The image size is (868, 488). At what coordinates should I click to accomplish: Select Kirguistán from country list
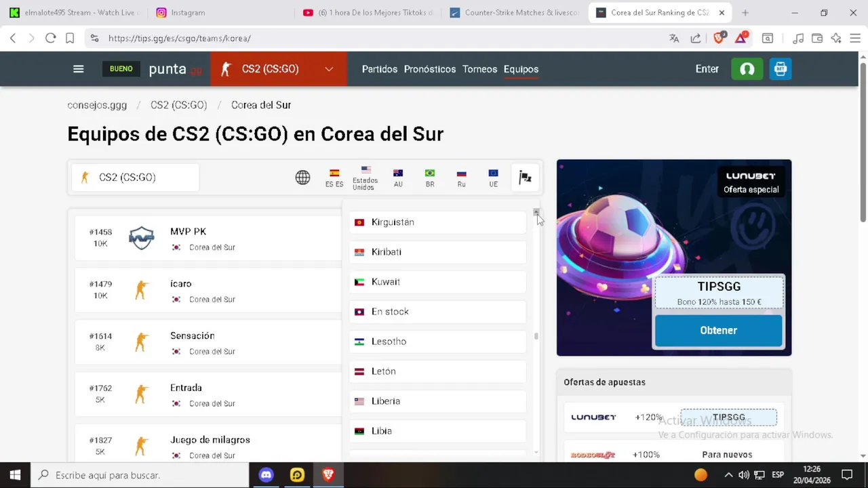pos(437,222)
